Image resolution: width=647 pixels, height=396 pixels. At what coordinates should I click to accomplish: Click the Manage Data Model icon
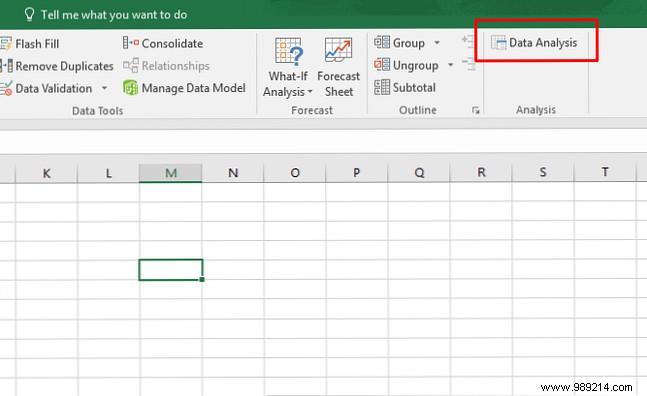point(130,87)
